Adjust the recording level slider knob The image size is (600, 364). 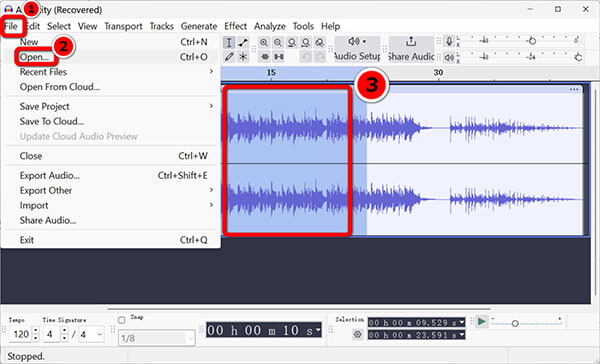point(532,41)
